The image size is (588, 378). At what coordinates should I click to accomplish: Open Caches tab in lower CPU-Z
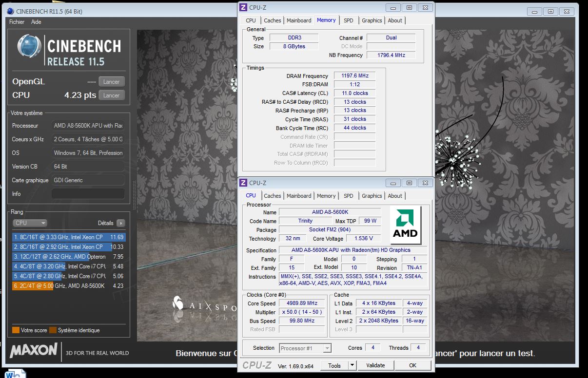click(272, 196)
